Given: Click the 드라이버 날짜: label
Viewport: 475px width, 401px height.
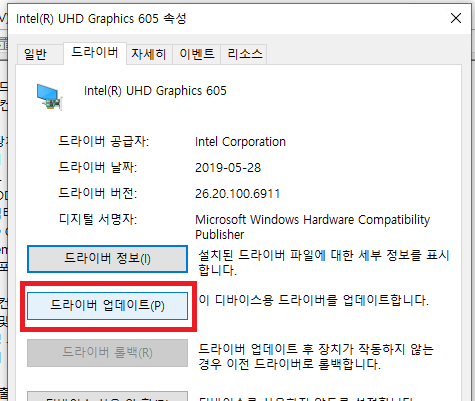Looking at the screenshot, I should [98, 167].
